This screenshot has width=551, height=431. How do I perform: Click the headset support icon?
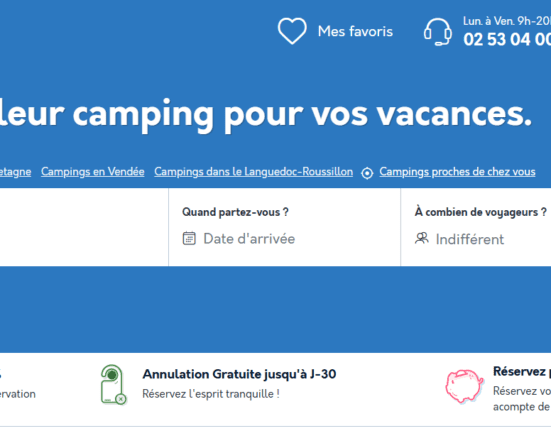(437, 32)
